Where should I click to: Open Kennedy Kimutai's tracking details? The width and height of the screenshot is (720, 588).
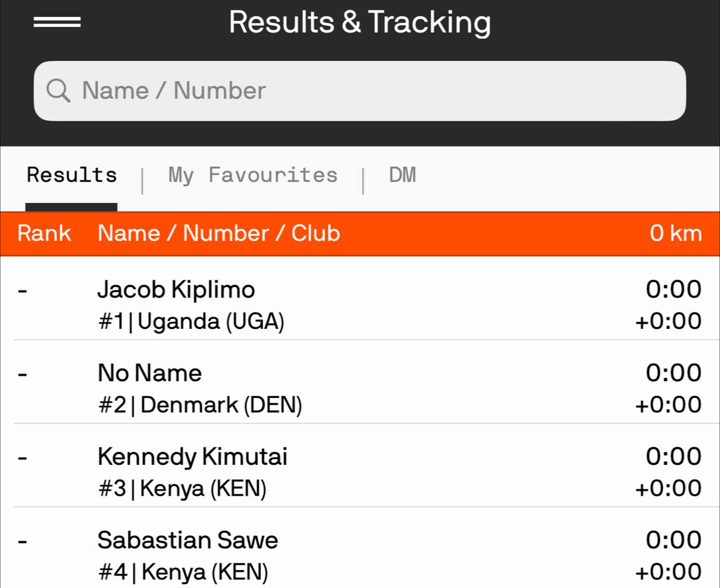click(x=192, y=456)
